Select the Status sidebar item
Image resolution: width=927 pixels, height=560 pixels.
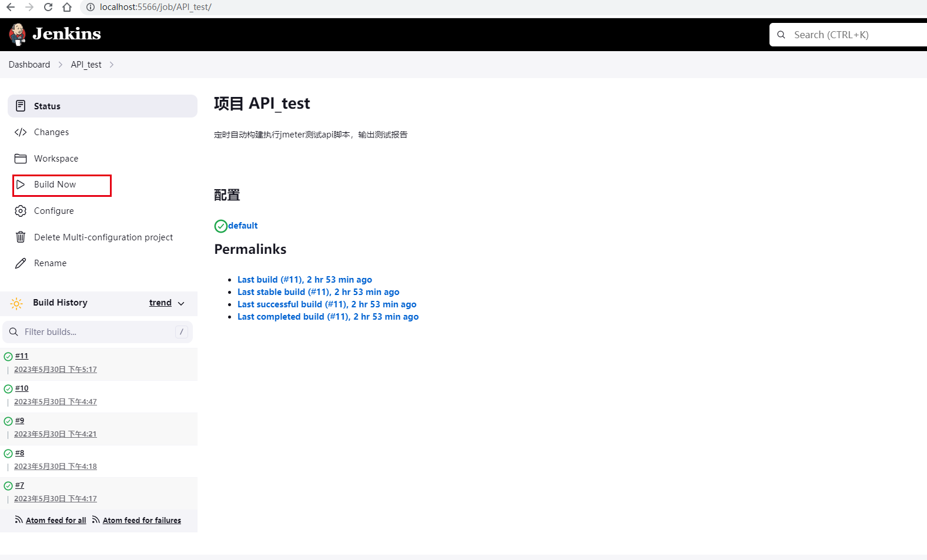coord(102,106)
